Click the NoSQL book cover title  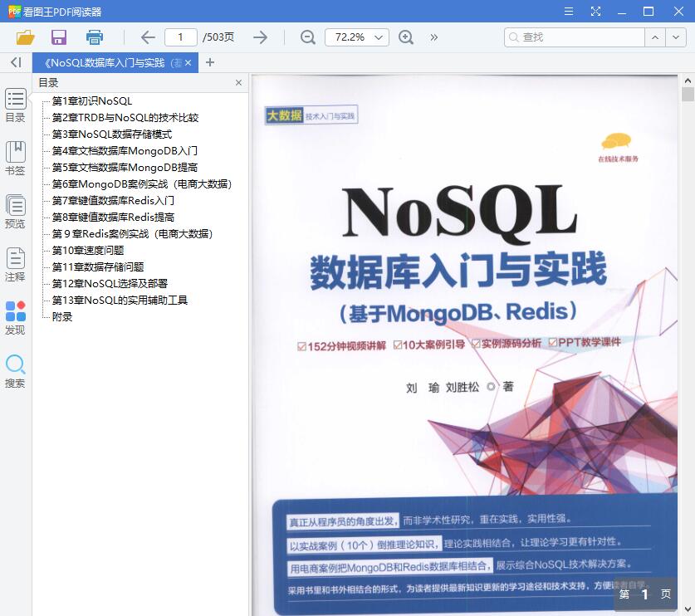point(458,215)
